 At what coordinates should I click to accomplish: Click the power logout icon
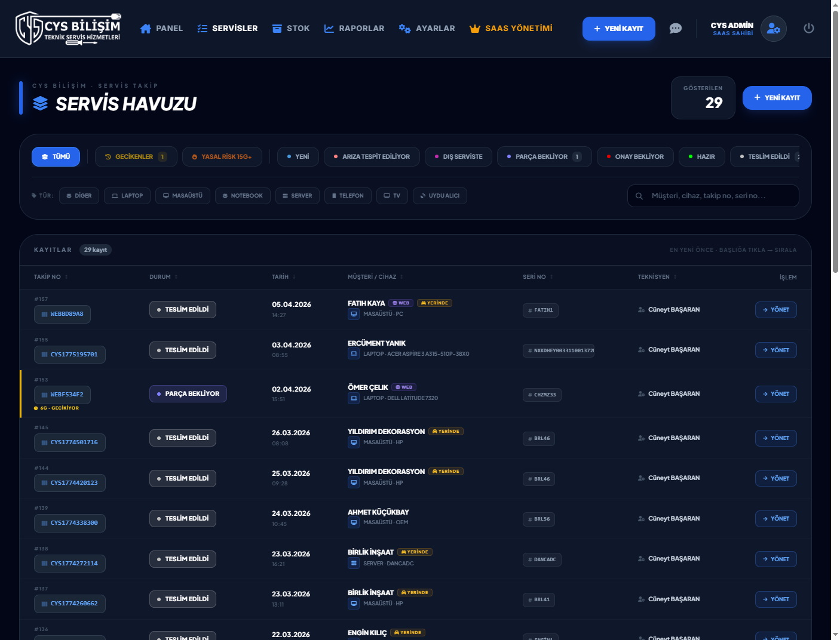(x=808, y=28)
